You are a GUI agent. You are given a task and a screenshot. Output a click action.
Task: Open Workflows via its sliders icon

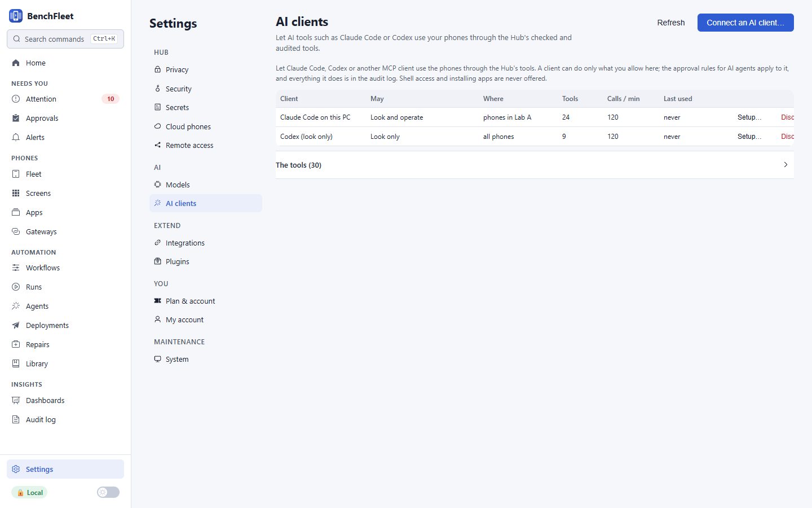16,268
